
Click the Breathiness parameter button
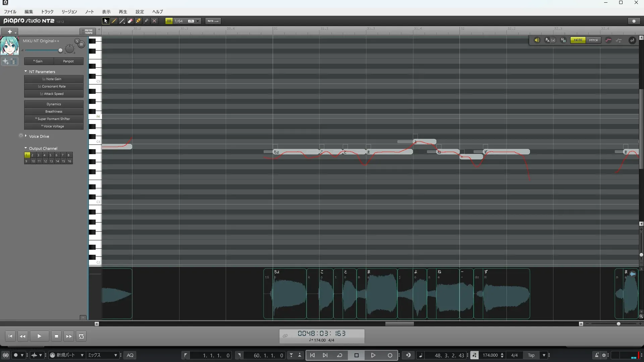[x=54, y=112]
